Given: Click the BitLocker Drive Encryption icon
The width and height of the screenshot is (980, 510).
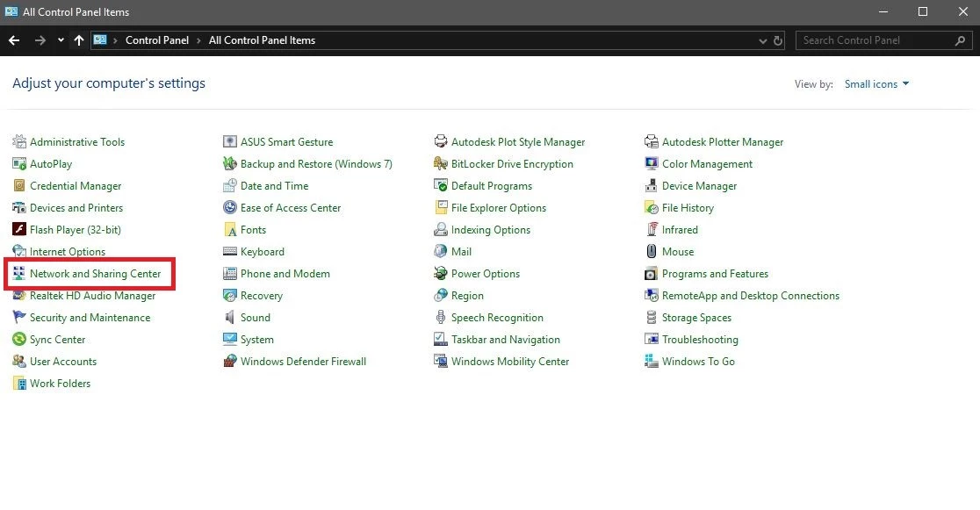Looking at the screenshot, I should tap(441, 164).
